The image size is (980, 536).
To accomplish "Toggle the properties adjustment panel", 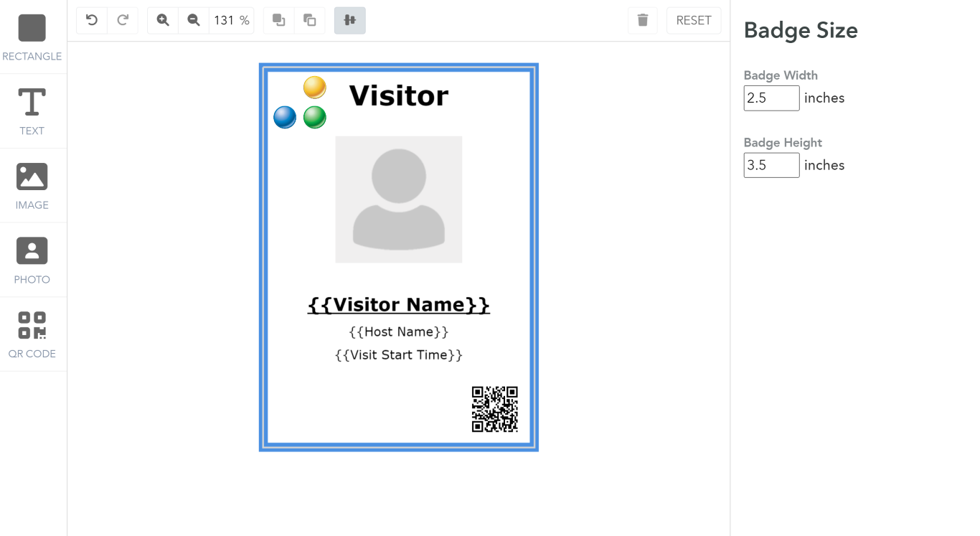I will [x=349, y=20].
